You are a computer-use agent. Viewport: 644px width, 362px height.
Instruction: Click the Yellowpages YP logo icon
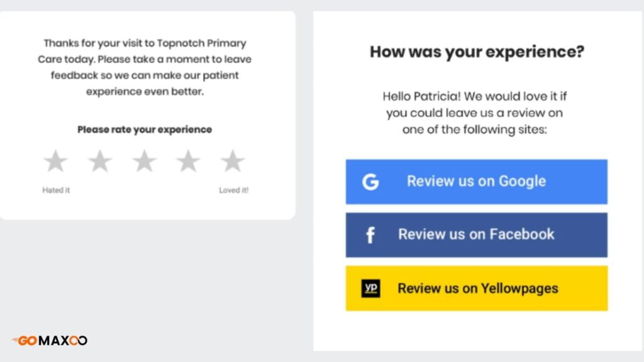point(370,288)
